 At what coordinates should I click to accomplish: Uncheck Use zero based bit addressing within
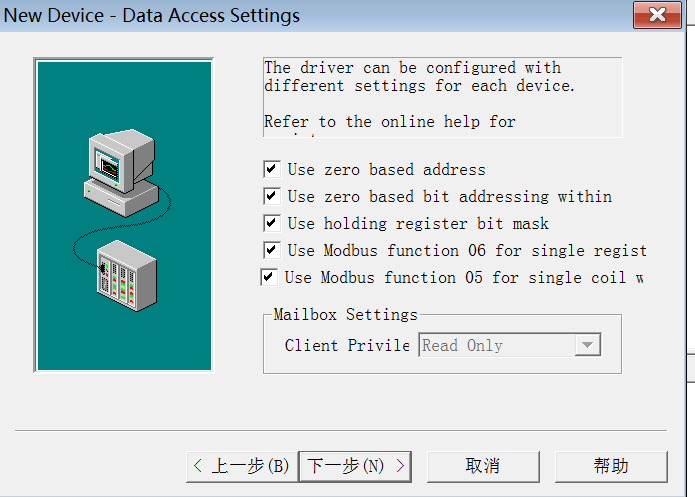coord(271,197)
